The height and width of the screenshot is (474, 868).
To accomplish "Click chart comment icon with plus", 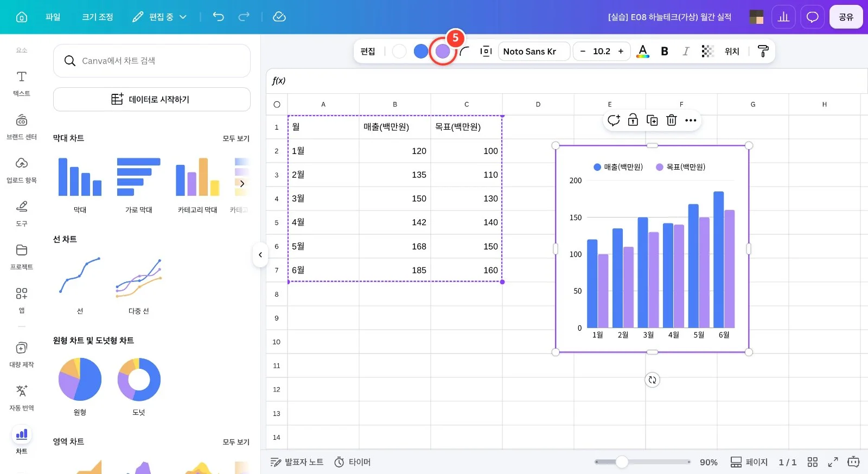I will coord(614,120).
